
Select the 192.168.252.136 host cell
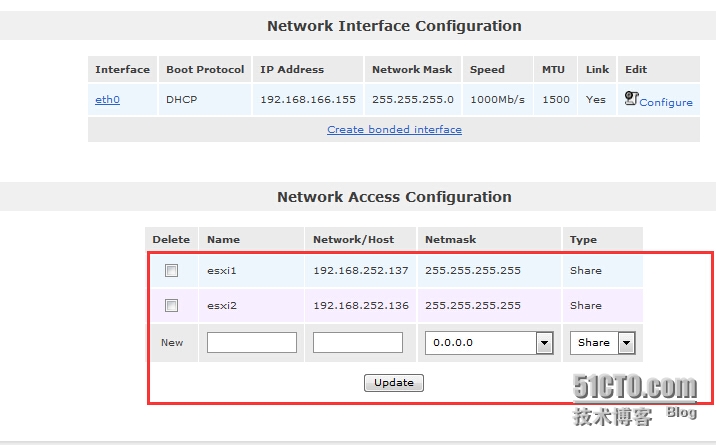tap(361, 305)
